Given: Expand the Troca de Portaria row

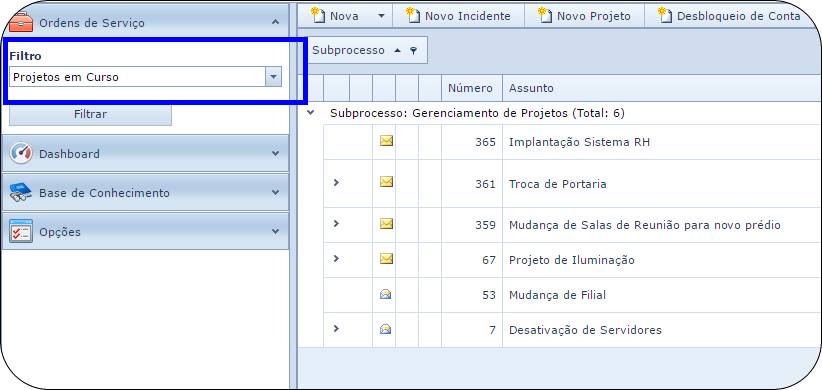Looking at the screenshot, I should [336, 182].
